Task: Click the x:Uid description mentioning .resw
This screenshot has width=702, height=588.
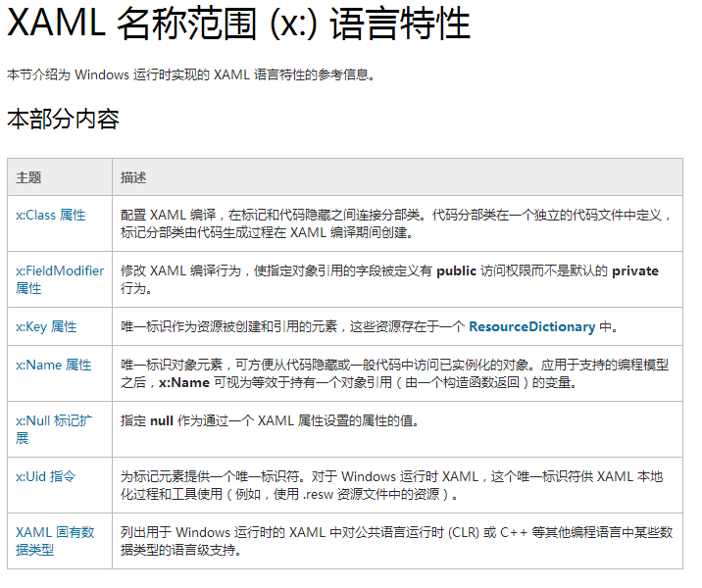Action: (x=392, y=485)
